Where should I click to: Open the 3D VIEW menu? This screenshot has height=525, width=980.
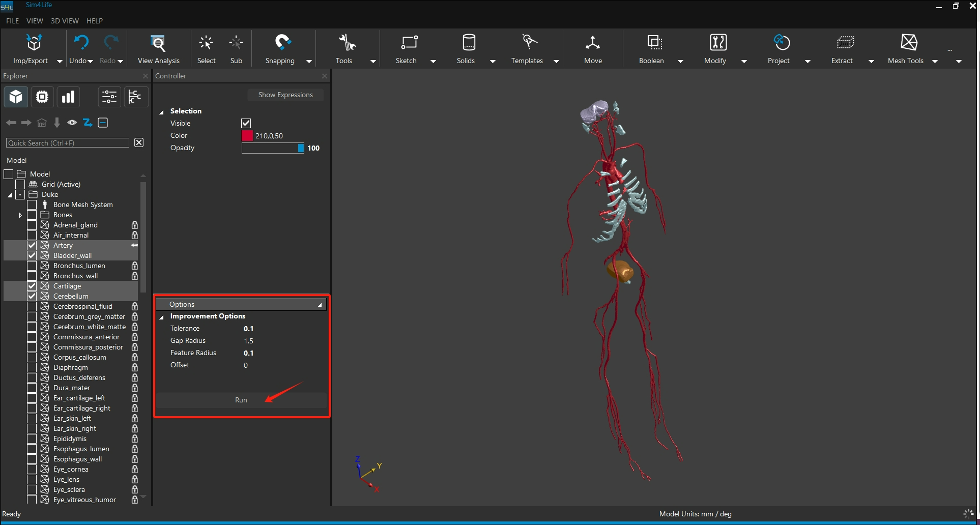65,21
